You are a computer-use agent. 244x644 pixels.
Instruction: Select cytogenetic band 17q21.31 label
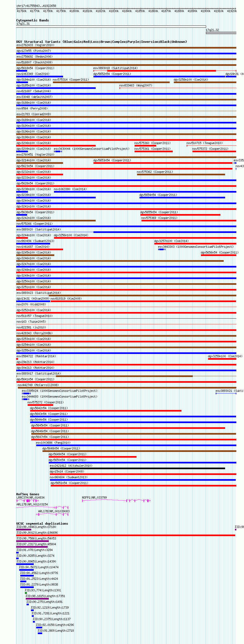pos(23,24)
